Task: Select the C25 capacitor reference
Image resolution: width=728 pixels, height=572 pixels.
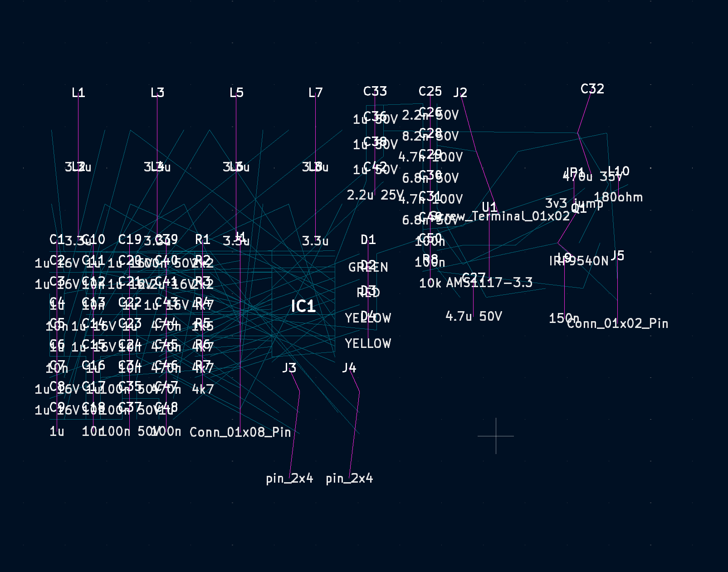Action: (430, 91)
